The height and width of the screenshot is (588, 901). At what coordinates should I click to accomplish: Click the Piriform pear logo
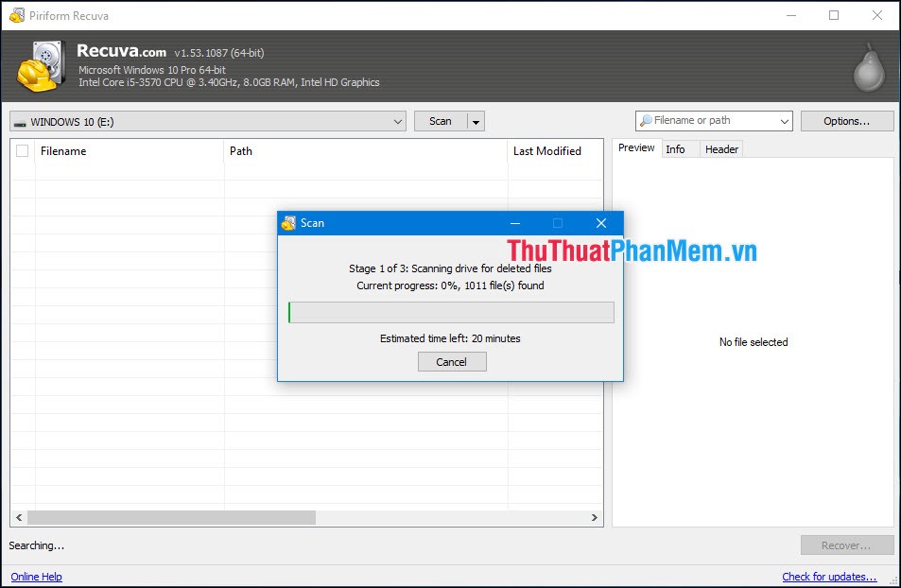[869, 68]
